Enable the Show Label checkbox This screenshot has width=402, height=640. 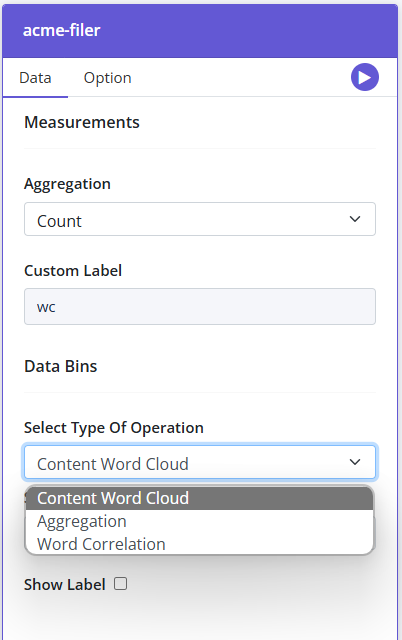(120, 584)
